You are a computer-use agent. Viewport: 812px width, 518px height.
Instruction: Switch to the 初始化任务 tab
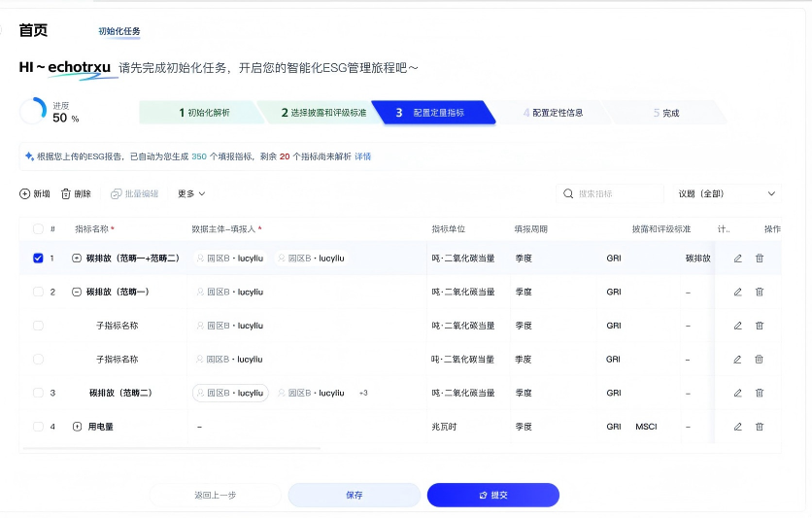tap(119, 31)
